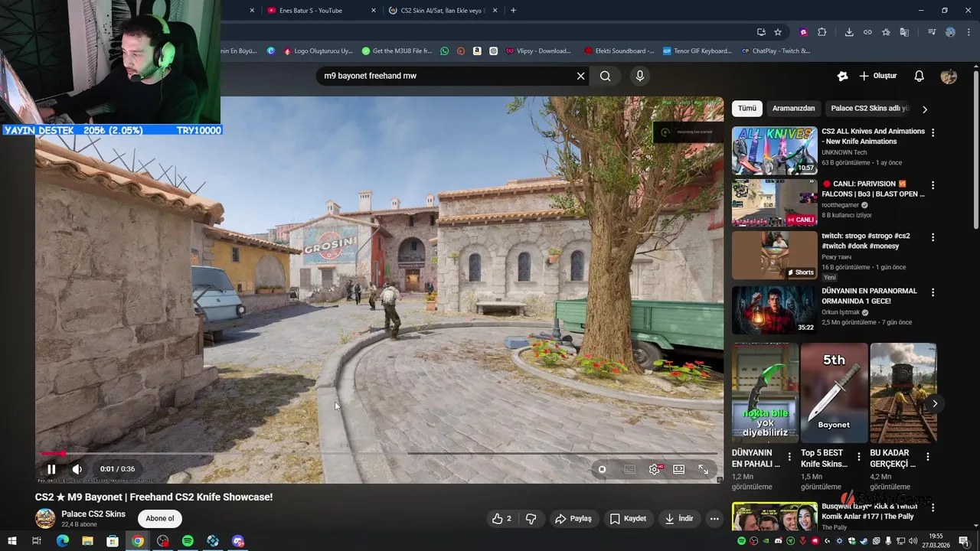Open the 5th Bayonet short thumbnail

pos(834,393)
